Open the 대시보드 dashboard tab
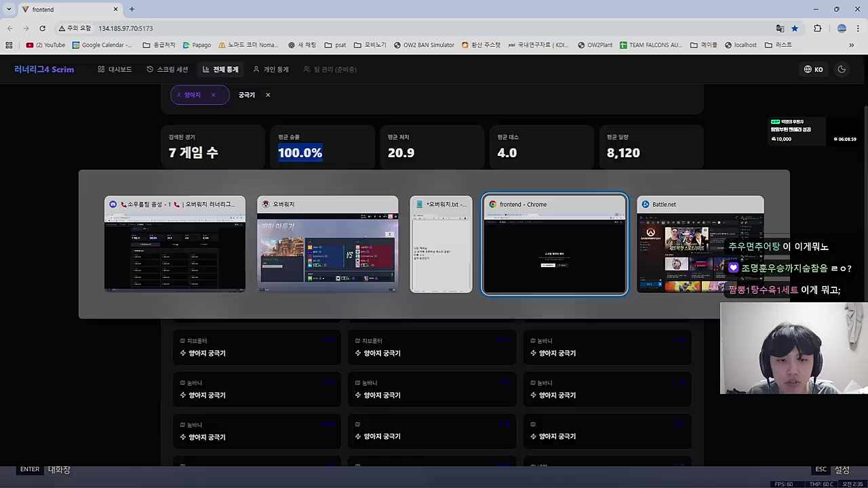Image resolution: width=868 pixels, height=488 pixels. pos(115,69)
